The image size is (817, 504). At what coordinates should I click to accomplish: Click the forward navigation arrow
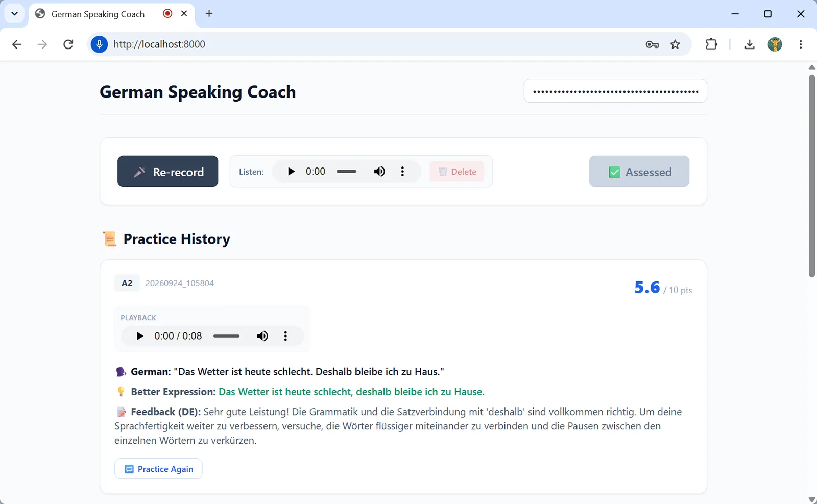[42, 44]
